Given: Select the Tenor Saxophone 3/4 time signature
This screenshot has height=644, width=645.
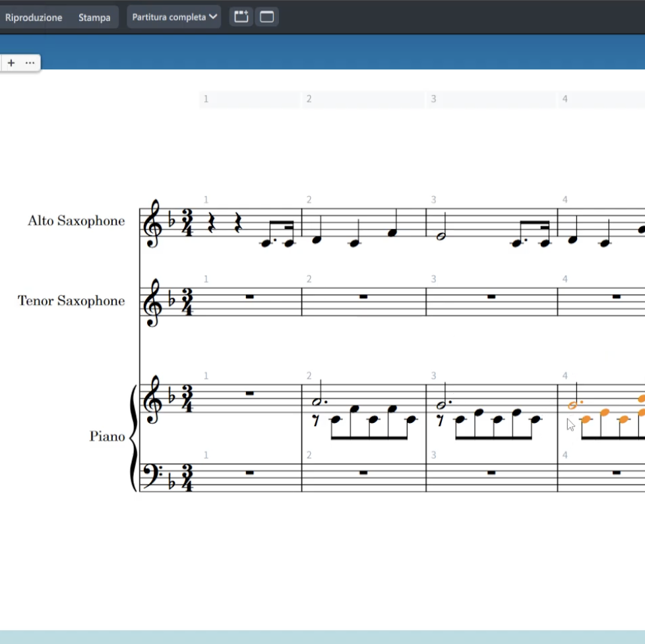Looking at the screenshot, I should click(x=187, y=303).
